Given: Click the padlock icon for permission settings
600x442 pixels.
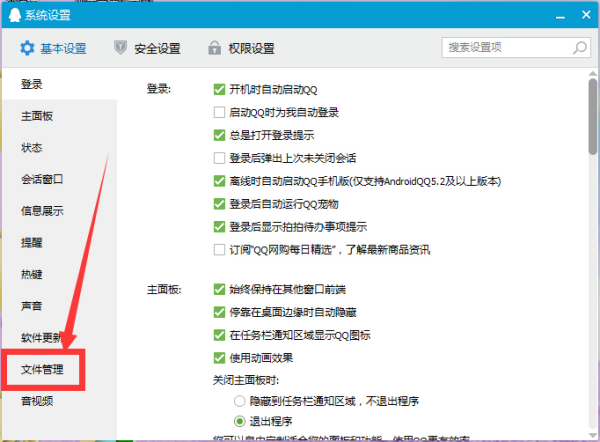Looking at the screenshot, I should click(x=214, y=48).
